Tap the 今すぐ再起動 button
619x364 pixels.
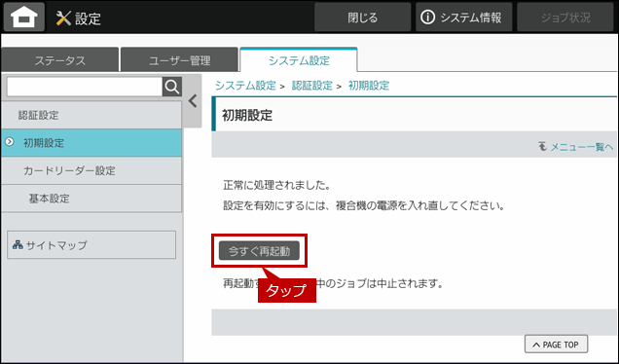click(259, 251)
